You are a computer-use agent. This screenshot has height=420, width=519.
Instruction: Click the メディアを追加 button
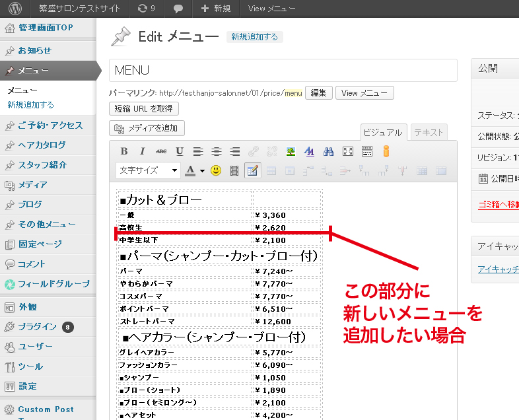pyautogui.click(x=147, y=128)
